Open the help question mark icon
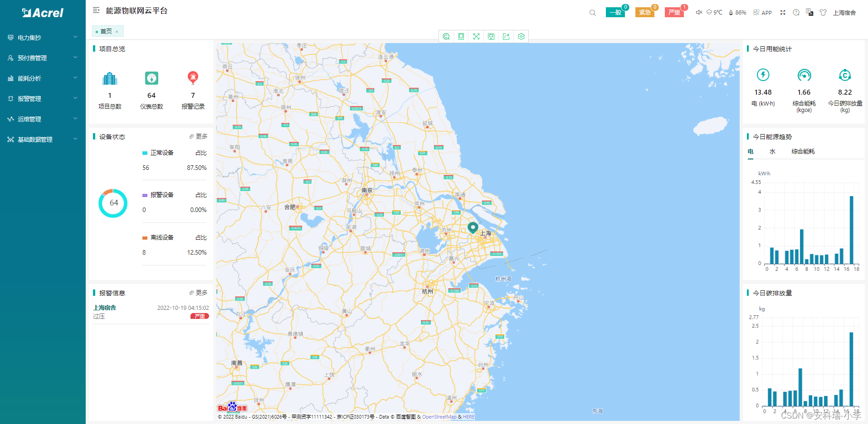 pyautogui.click(x=796, y=12)
